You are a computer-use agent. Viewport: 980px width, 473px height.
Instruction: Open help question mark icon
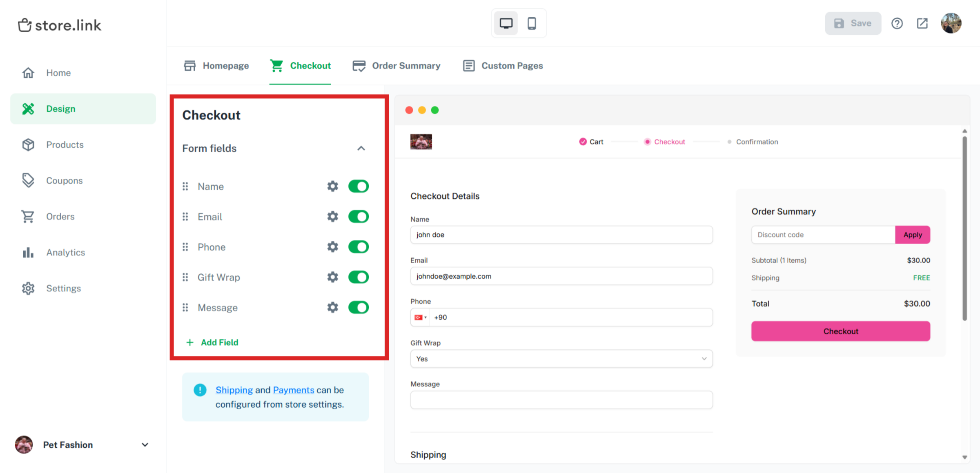(897, 23)
